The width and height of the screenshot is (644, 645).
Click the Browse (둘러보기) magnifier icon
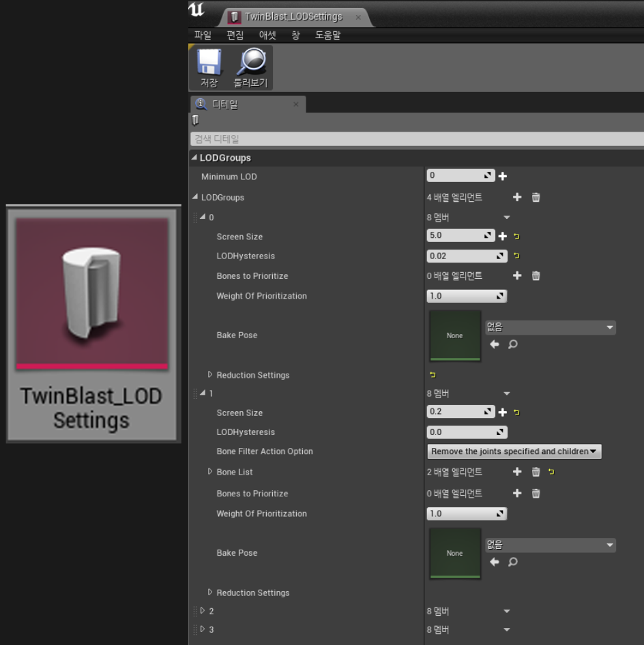251,67
